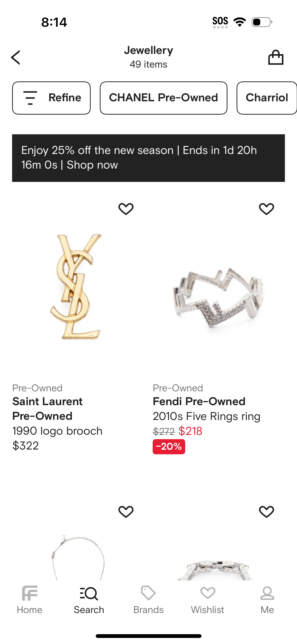
Task: Open the 1990 logo brooch listing title
Action: [57, 431]
